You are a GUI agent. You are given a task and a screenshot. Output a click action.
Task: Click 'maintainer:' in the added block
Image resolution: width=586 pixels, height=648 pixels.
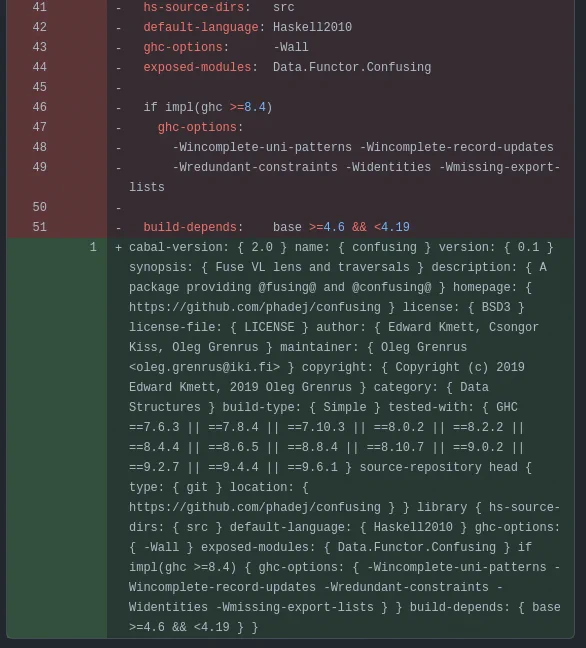tap(319, 347)
